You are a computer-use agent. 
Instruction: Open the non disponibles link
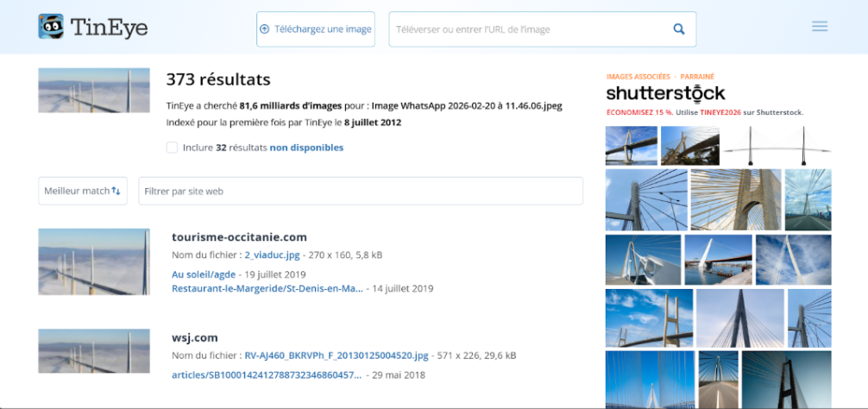(306, 148)
